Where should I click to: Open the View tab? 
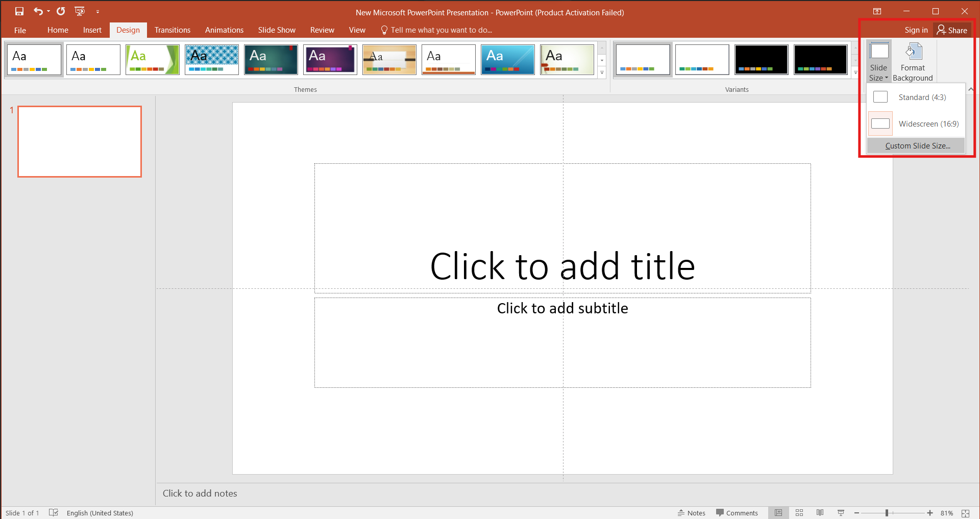357,30
